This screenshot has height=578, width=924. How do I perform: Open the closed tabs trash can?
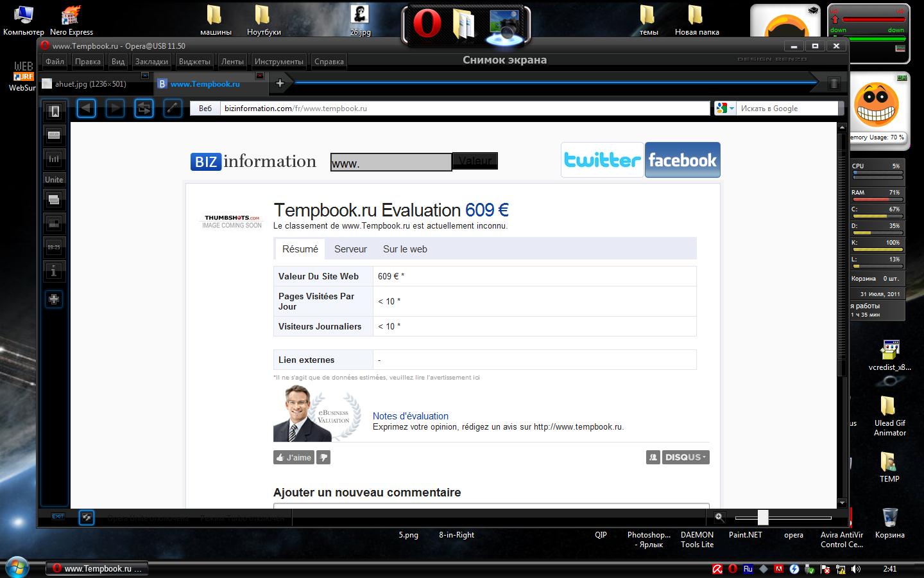click(x=834, y=83)
